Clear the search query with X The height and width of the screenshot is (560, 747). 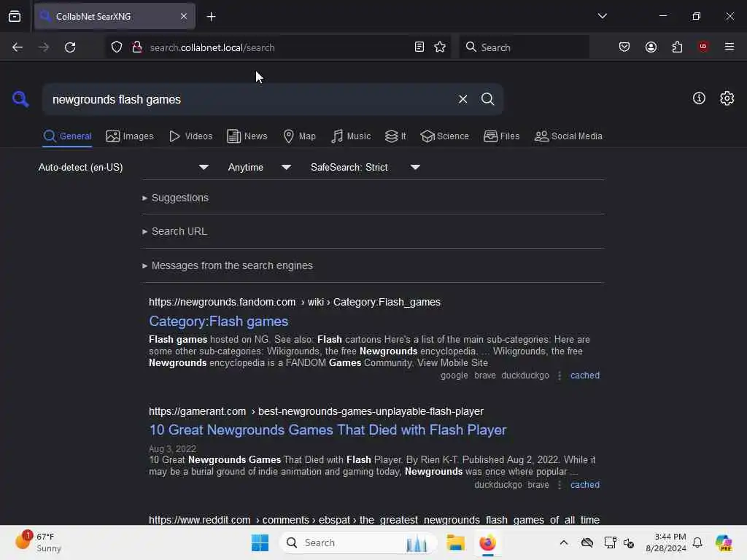coord(462,99)
